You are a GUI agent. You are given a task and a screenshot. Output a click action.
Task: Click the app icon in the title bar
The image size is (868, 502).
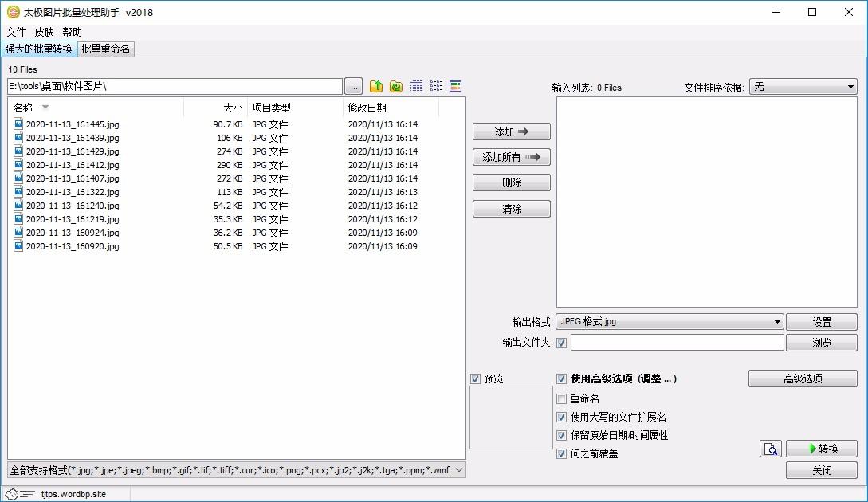13,12
